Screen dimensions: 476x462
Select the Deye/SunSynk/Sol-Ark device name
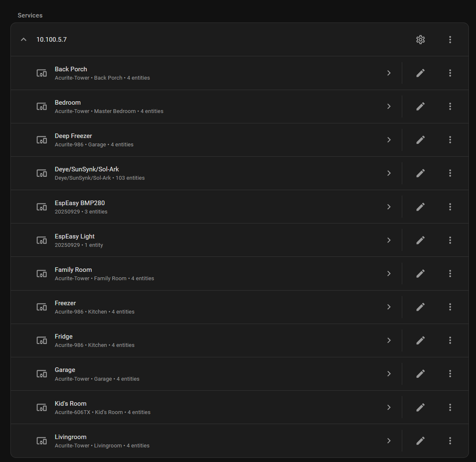[87, 169]
